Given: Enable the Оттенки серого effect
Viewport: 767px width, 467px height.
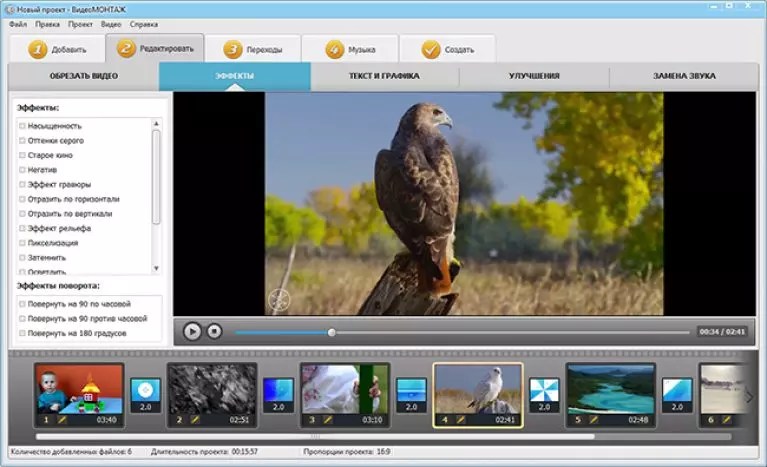Looking at the screenshot, I should tap(22, 141).
